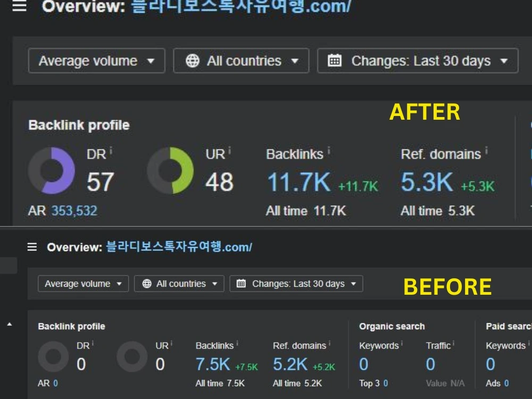Click 'Backlink profile' heading above DR 57
The image size is (532, 399).
coord(79,125)
